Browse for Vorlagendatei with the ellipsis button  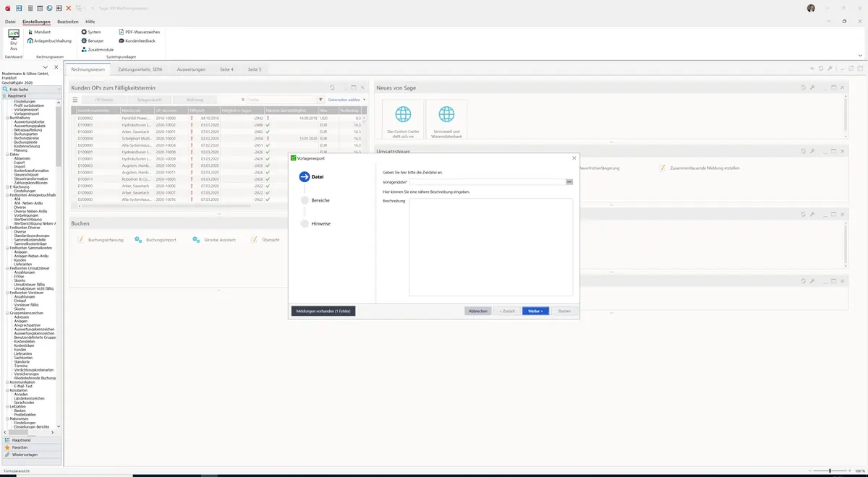pyautogui.click(x=569, y=182)
